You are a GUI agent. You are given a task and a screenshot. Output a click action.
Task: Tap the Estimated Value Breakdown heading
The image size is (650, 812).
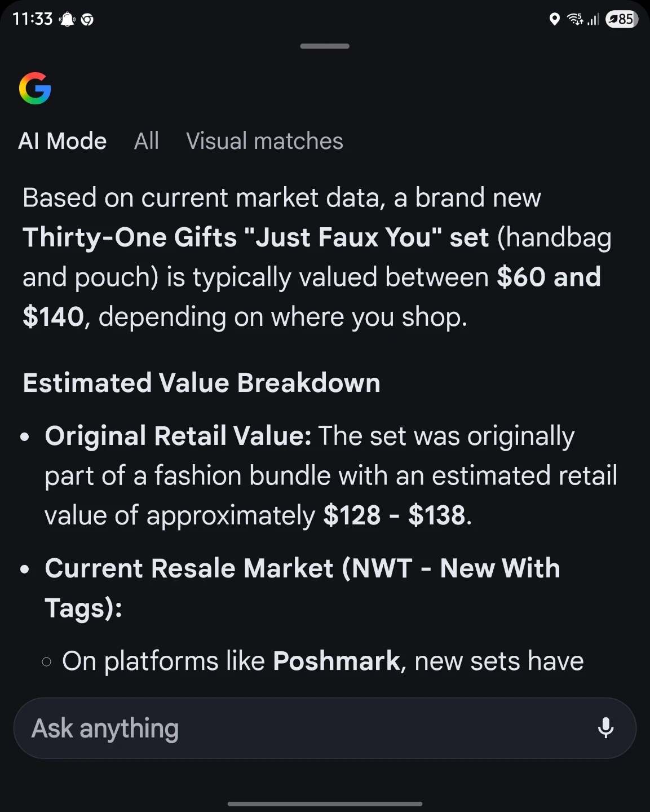coord(201,383)
